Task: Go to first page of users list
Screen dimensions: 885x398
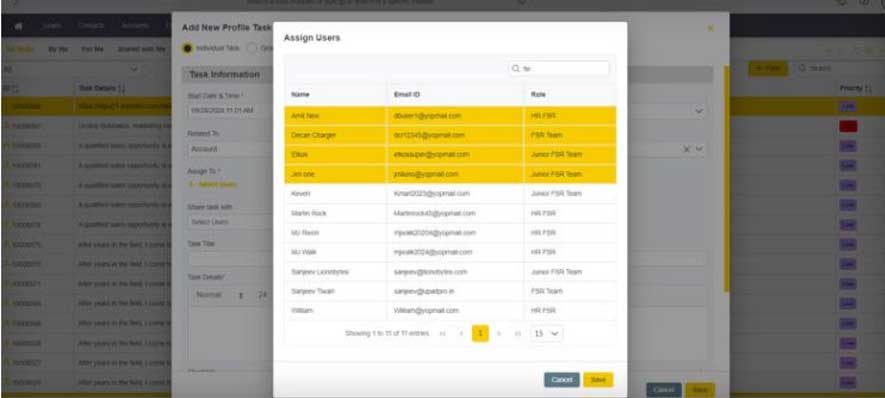Action: click(442, 334)
